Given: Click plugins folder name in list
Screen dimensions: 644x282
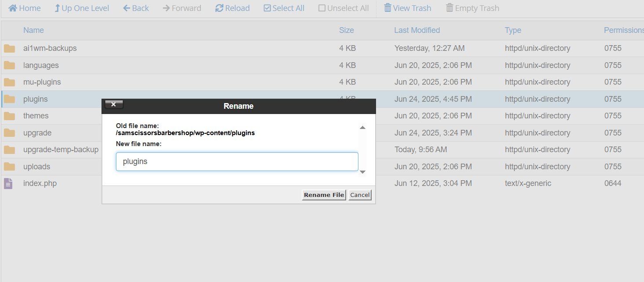Looking at the screenshot, I should click(x=35, y=99).
